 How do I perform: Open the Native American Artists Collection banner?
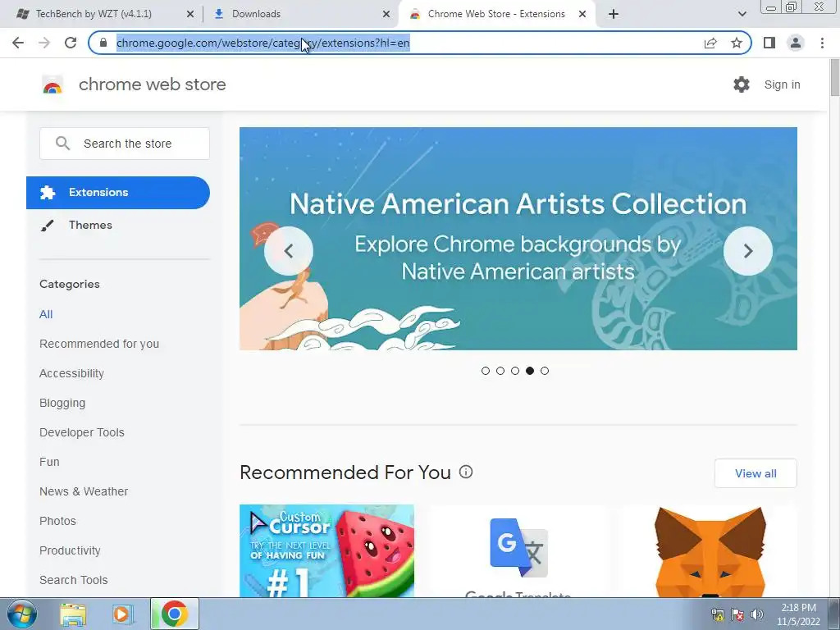pos(518,239)
